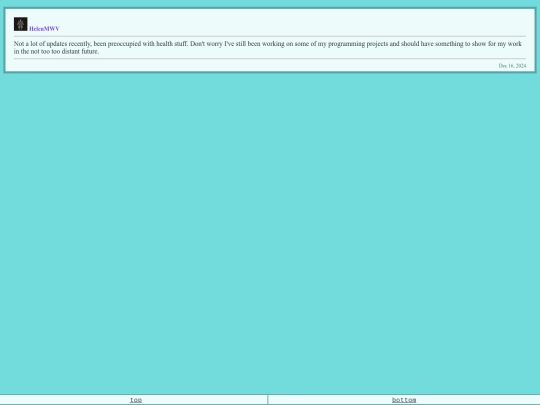
Task: Jump to page end using the bottom link
Action: [404, 400]
